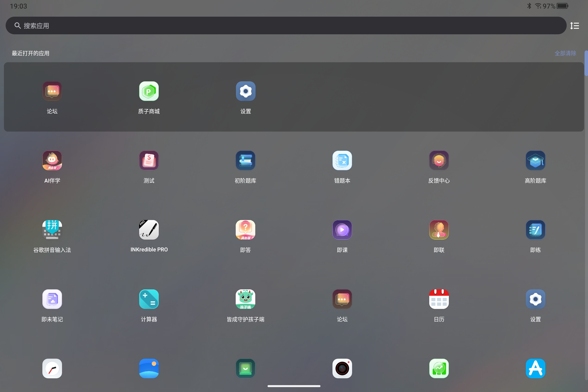This screenshot has width=588, height=392.
Task: Open the blue app store icon
Action: click(x=536, y=368)
